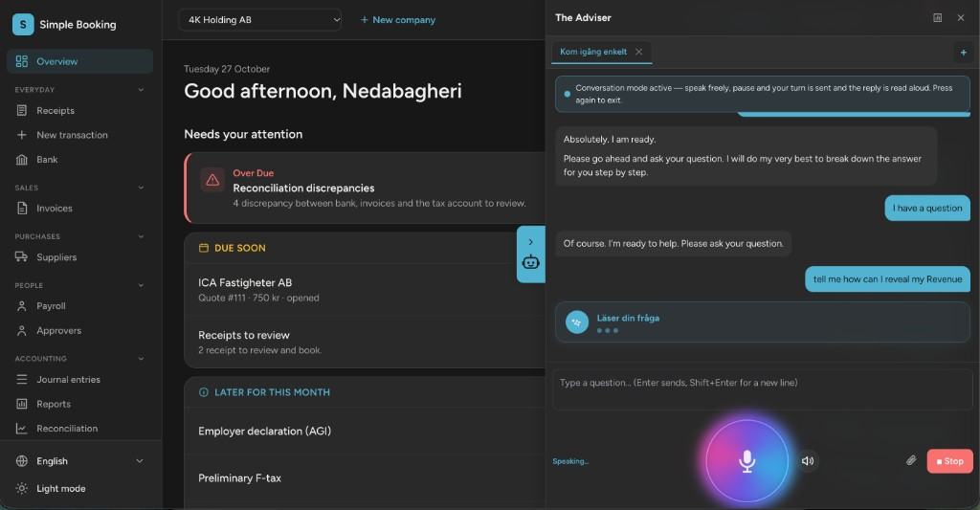Screen dimensions: 980x510
Task: Open Employer declaration (AGI) item
Action: coord(365,432)
